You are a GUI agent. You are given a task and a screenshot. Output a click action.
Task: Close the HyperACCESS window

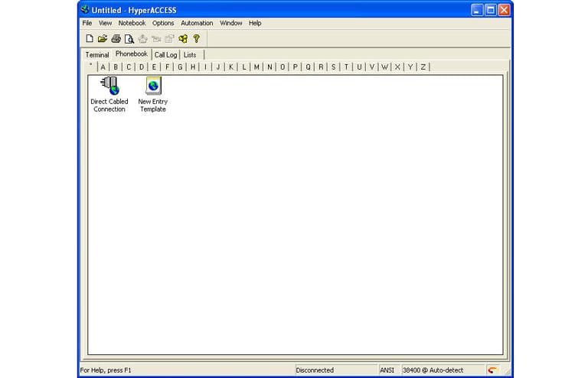pos(504,10)
